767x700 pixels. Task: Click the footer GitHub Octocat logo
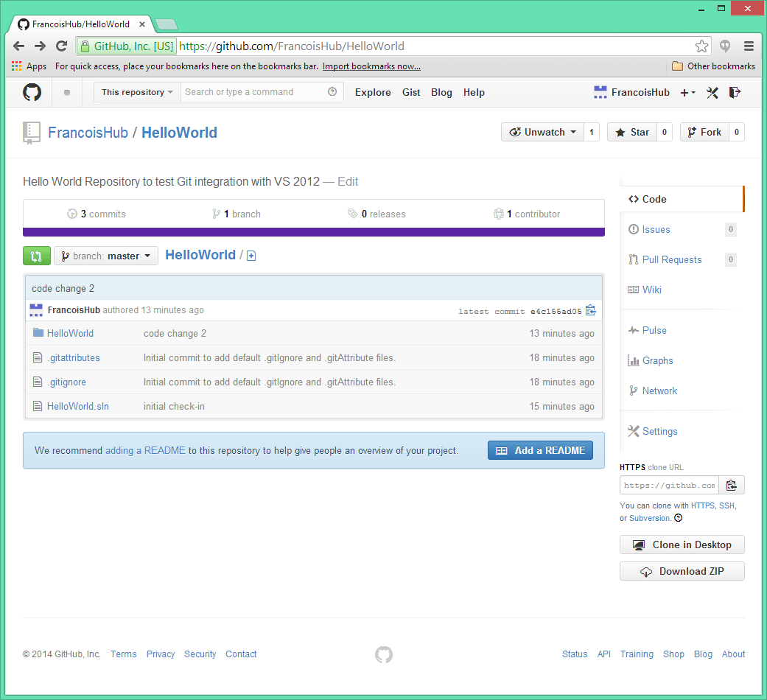[x=383, y=654]
